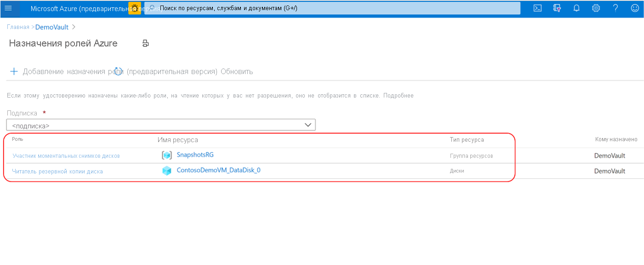Go to Главная breadcrumb
The width and height of the screenshot is (644, 265).
tap(18, 27)
